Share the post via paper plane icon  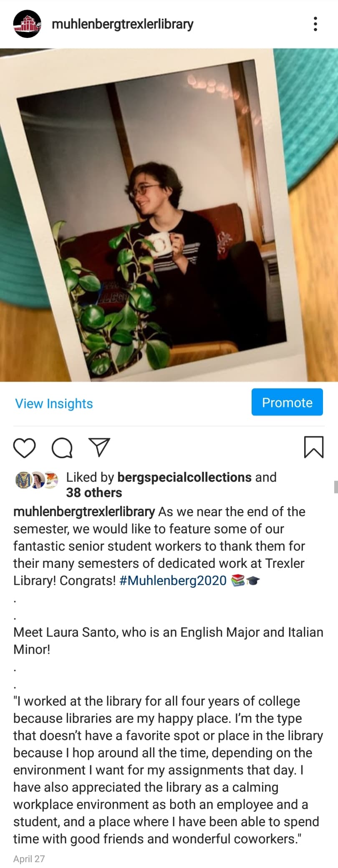click(100, 447)
